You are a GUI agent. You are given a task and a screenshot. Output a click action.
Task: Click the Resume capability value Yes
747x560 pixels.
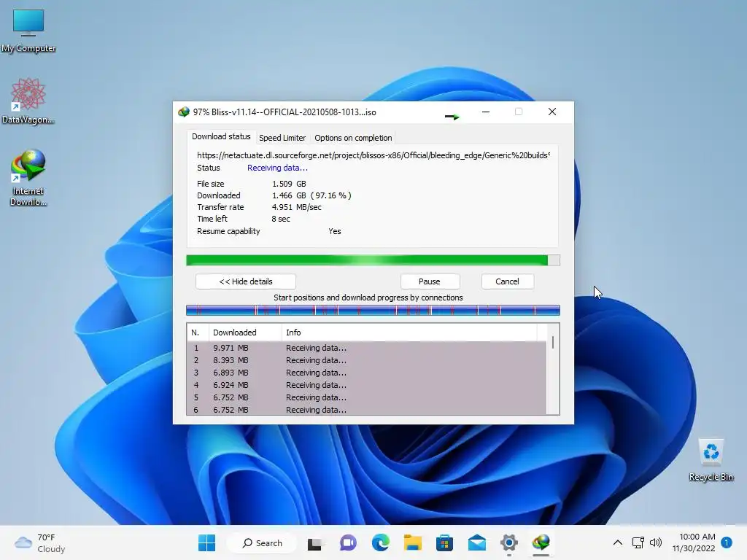[x=334, y=231]
